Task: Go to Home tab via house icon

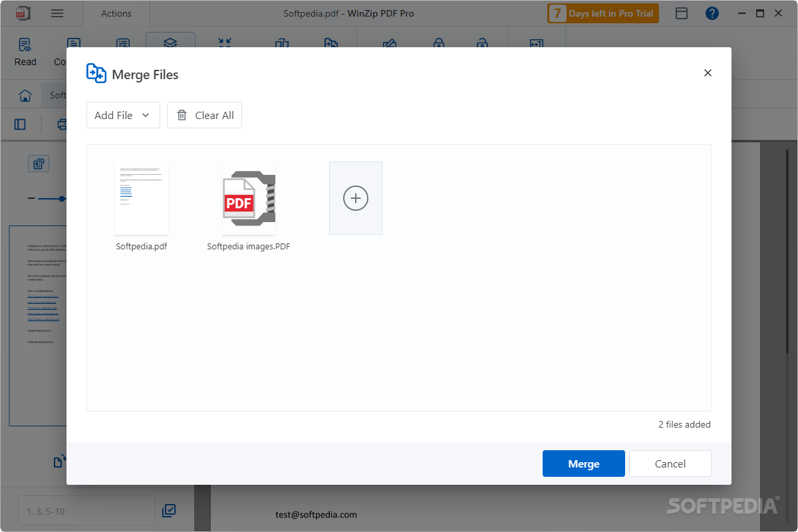Action: point(25,95)
